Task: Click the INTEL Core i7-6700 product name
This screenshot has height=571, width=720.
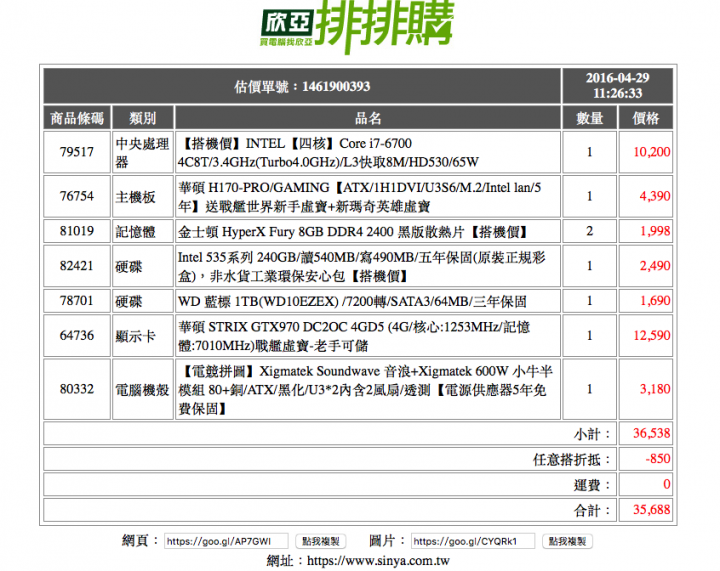Action: coord(328,152)
